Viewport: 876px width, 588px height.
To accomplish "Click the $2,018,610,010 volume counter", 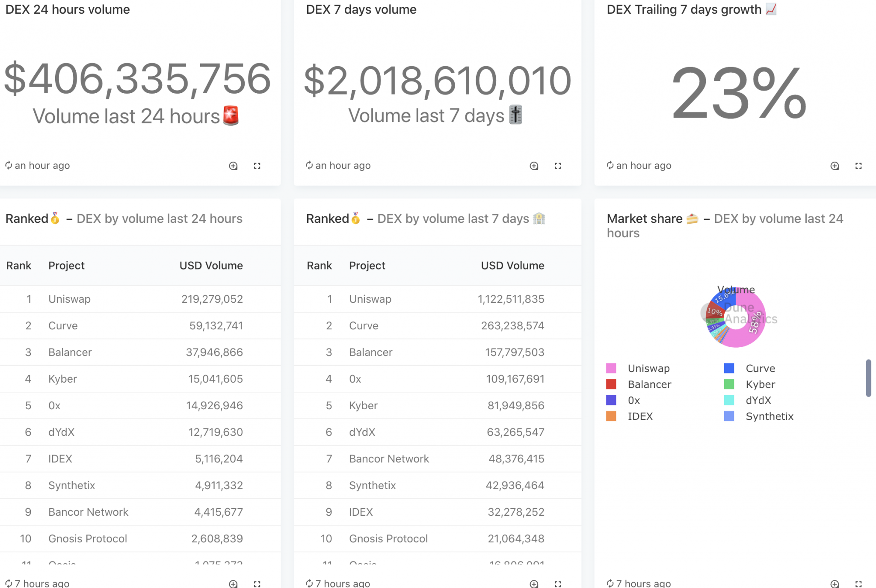I will (x=437, y=80).
